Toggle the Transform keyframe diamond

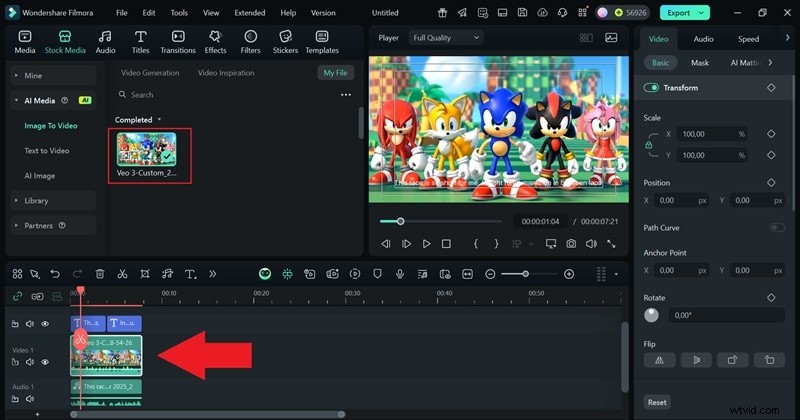pyautogui.click(x=771, y=88)
